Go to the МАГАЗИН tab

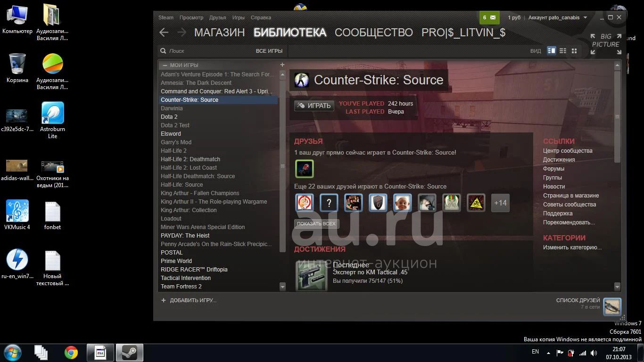click(x=220, y=33)
